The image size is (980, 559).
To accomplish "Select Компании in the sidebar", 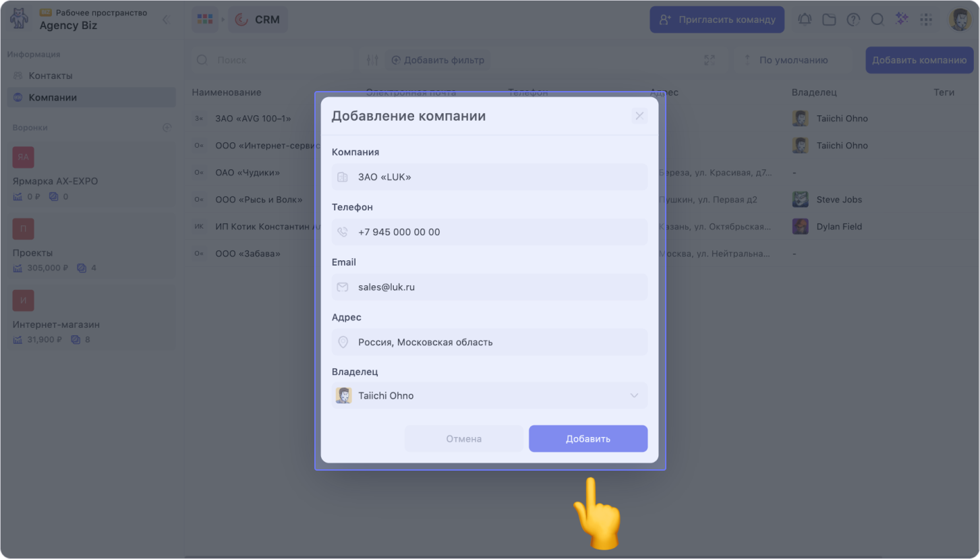I will 53,97.
